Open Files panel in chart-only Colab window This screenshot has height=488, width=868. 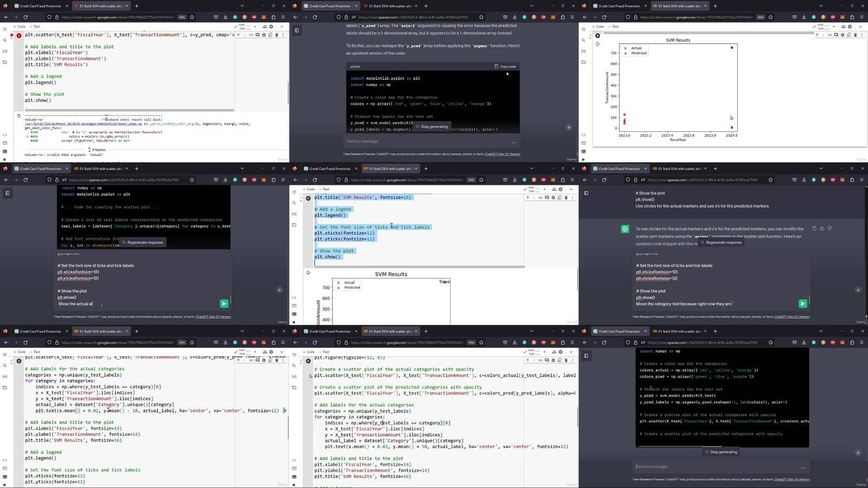tap(584, 62)
